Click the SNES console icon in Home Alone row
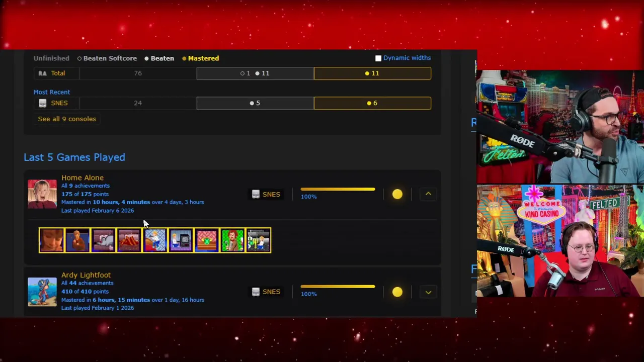Viewport: 644px width, 362px height. click(x=256, y=194)
